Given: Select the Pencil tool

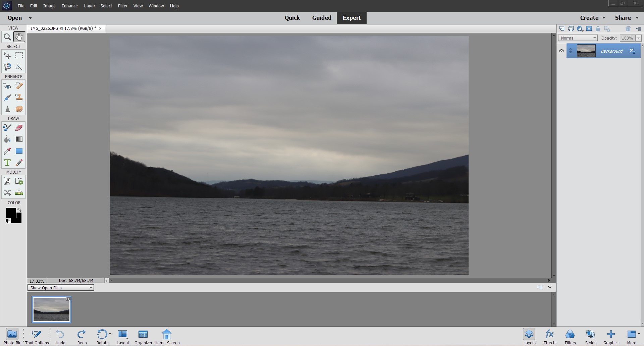Looking at the screenshot, I should 19,163.
